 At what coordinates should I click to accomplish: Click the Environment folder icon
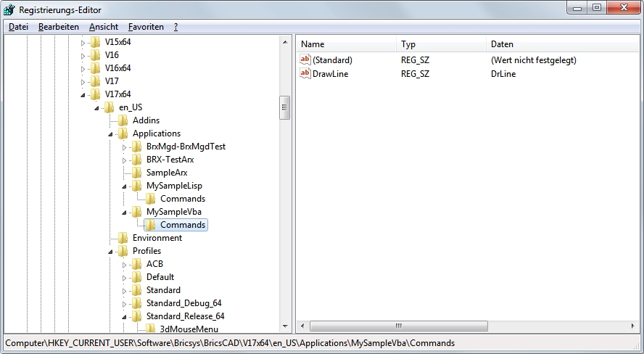coord(123,238)
